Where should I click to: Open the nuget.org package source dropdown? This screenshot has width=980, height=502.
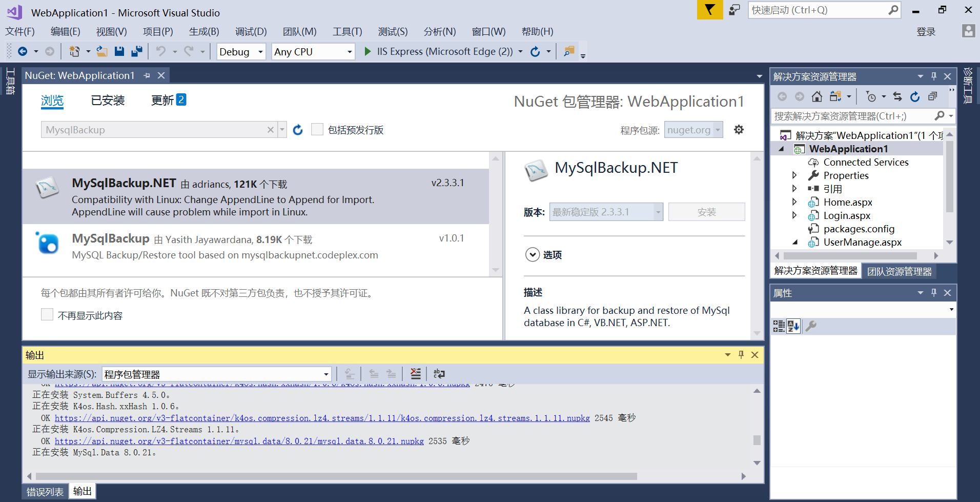pyautogui.click(x=693, y=130)
